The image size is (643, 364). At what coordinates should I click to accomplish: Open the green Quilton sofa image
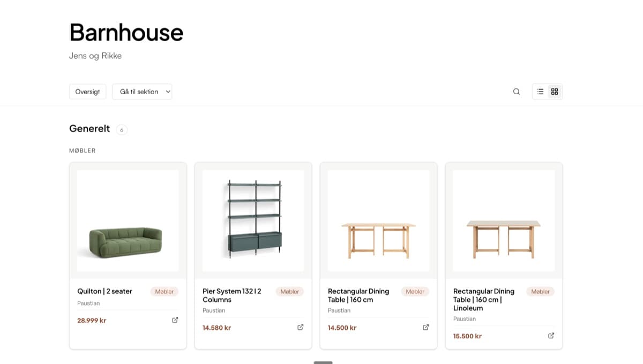pyautogui.click(x=128, y=221)
